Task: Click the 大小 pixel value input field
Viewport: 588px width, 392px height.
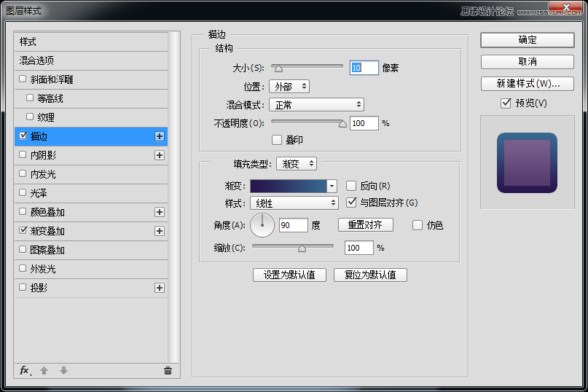Action: coord(364,68)
